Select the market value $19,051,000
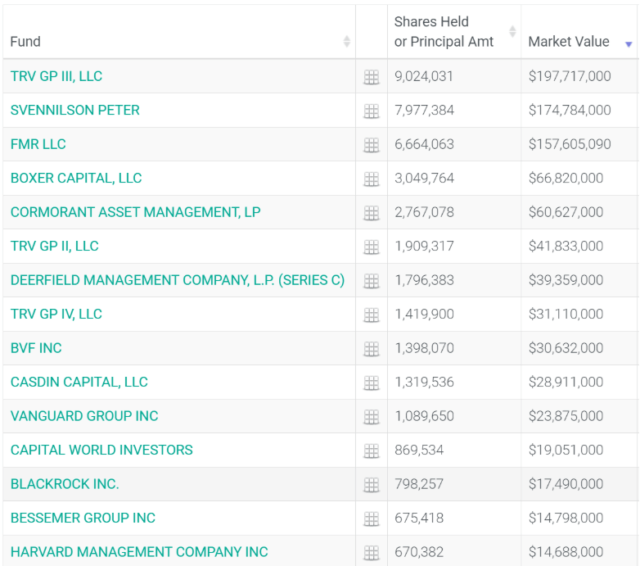640x566 pixels. tap(566, 450)
